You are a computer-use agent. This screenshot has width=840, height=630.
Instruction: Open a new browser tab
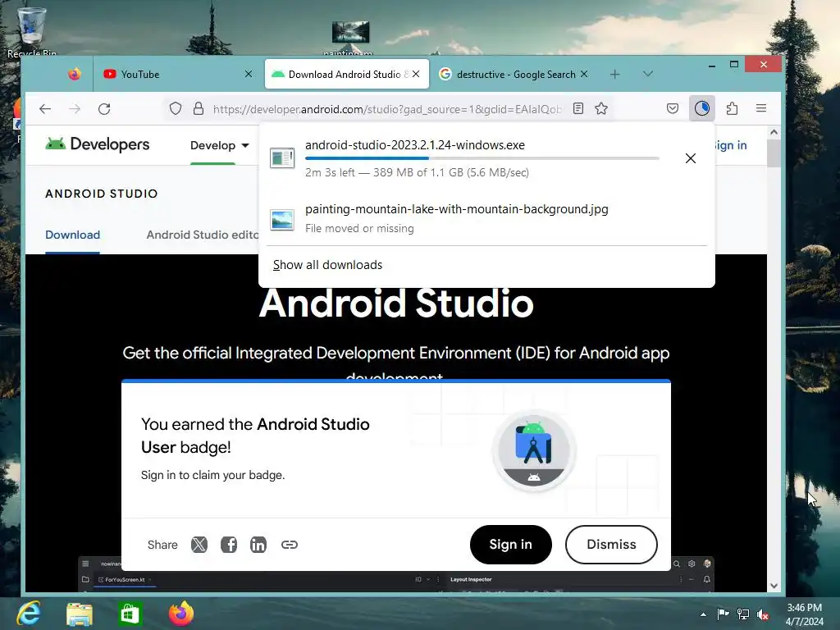614,74
